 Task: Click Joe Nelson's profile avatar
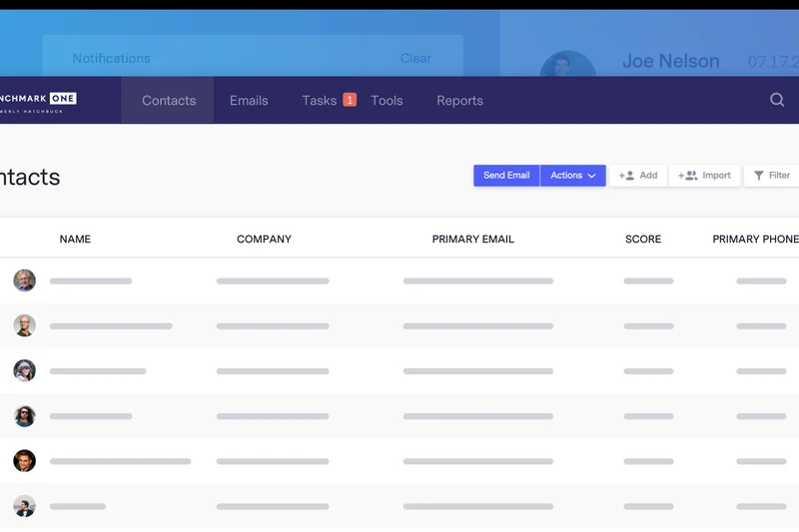click(x=567, y=66)
